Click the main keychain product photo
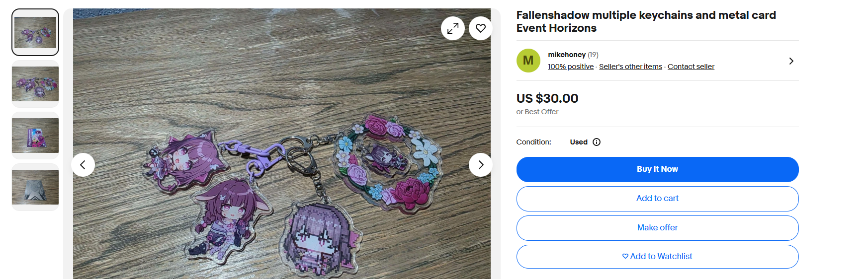Screen dimensions: 868x279 (x=282, y=144)
